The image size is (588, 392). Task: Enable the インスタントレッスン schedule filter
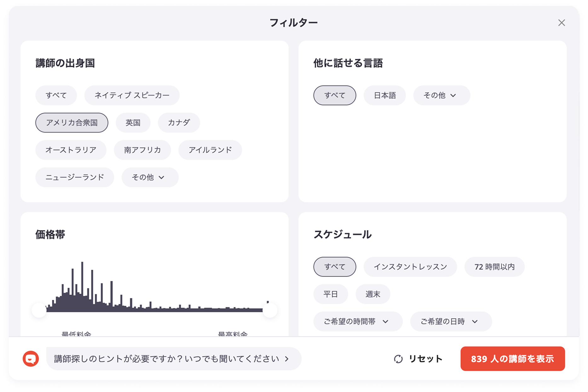pyautogui.click(x=410, y=266)
